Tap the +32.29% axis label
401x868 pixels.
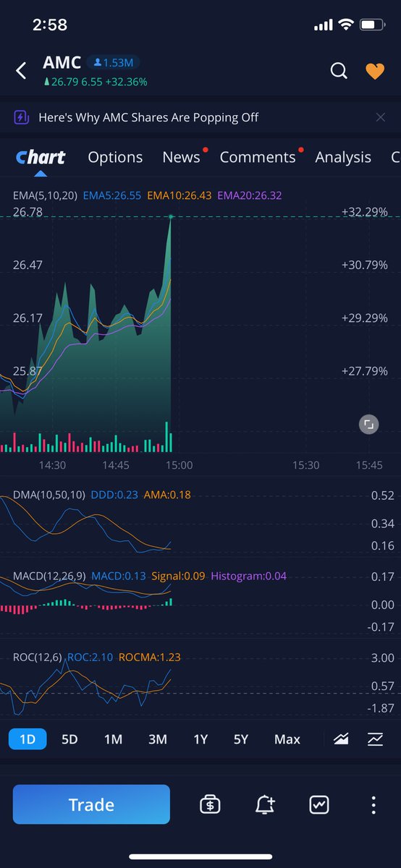coord(364,212)
